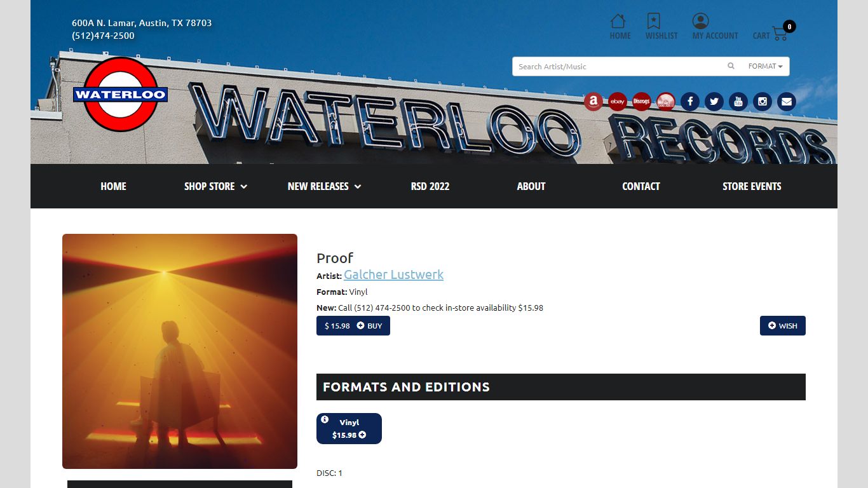Open the Instagram profile icon
868x488 pixels.
point(762,102)
